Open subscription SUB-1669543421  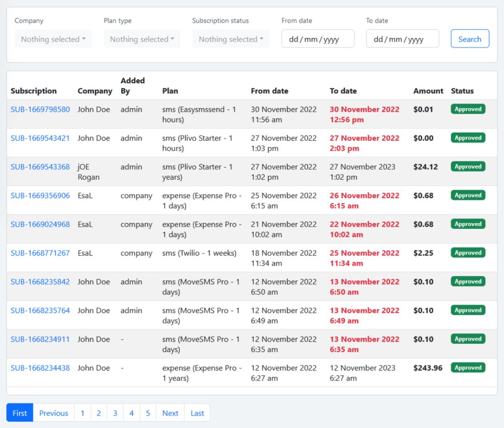(x=40, y=138)
